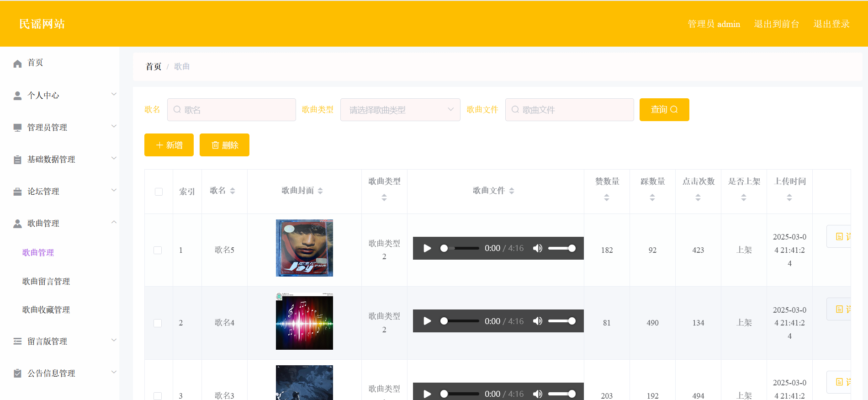
Task: Sort by 歌名 column arrows
Action: [233, 191]
